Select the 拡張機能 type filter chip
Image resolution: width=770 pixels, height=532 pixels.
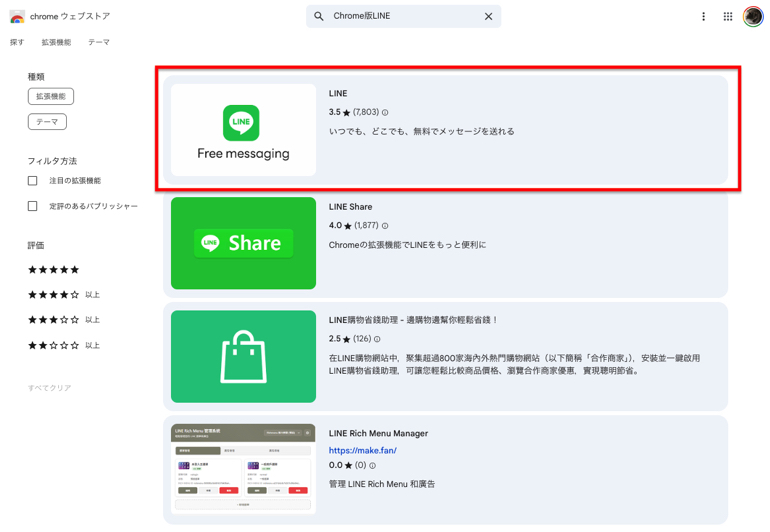pos(51,97)
